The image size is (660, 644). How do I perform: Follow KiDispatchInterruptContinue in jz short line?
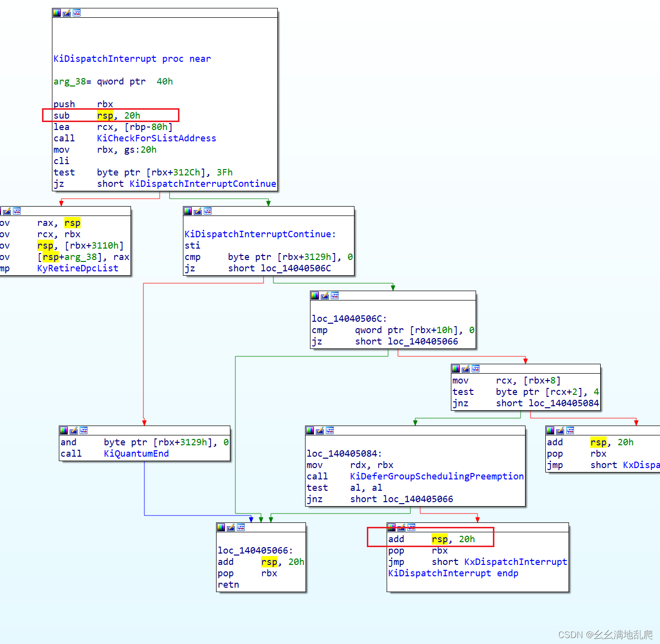[203, 184]
